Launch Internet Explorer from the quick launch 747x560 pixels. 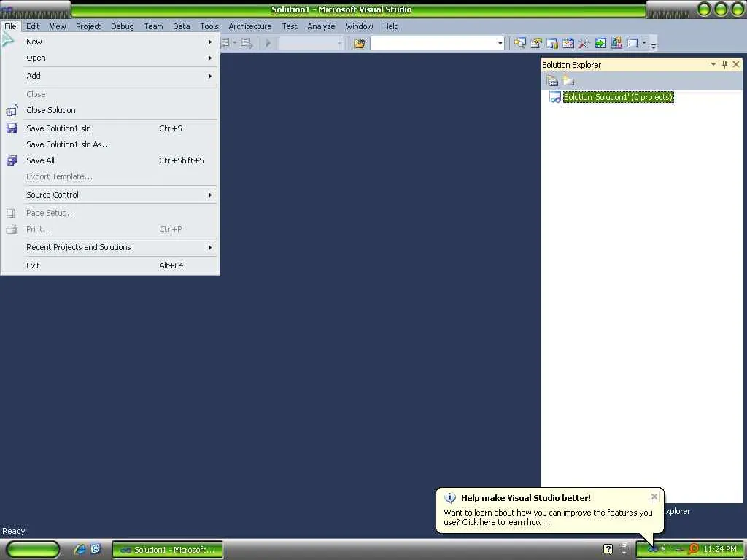[x=80, y=549]
